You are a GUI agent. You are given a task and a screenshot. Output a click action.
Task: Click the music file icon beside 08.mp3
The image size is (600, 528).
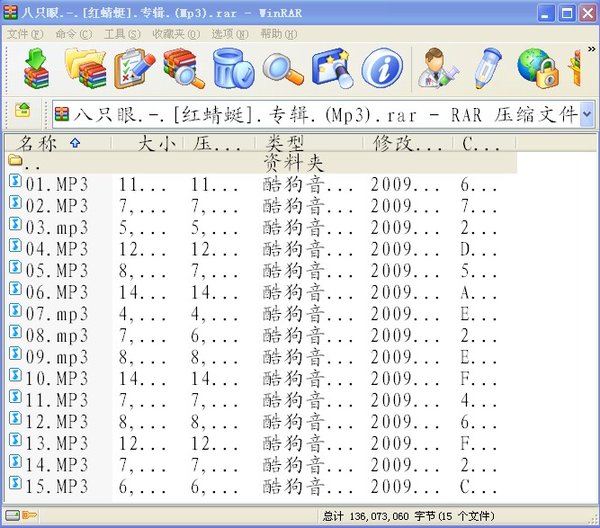click(15, 332)
